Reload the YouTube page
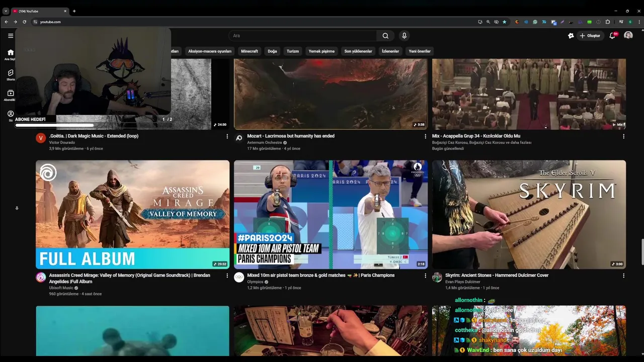This screenshot has width=644, height=362. click(24, 22)
